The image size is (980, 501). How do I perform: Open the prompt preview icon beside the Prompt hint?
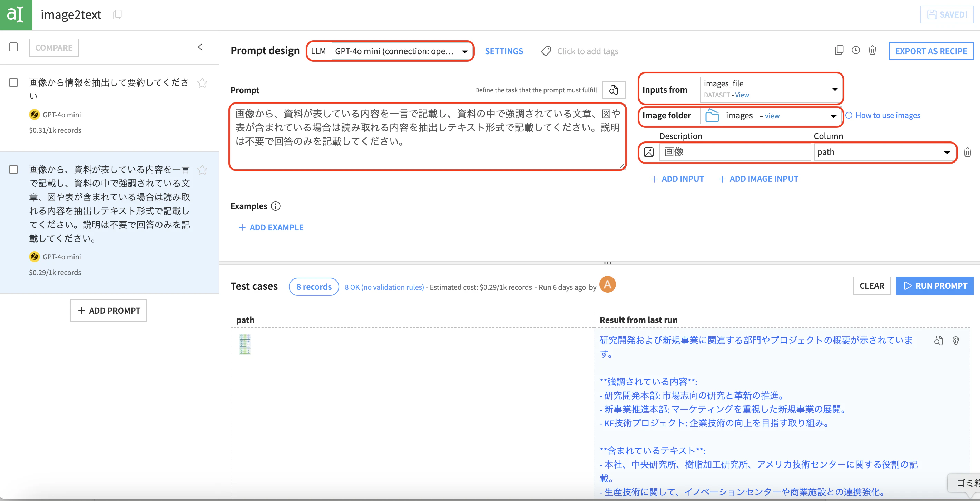click(x=614, y=90)
